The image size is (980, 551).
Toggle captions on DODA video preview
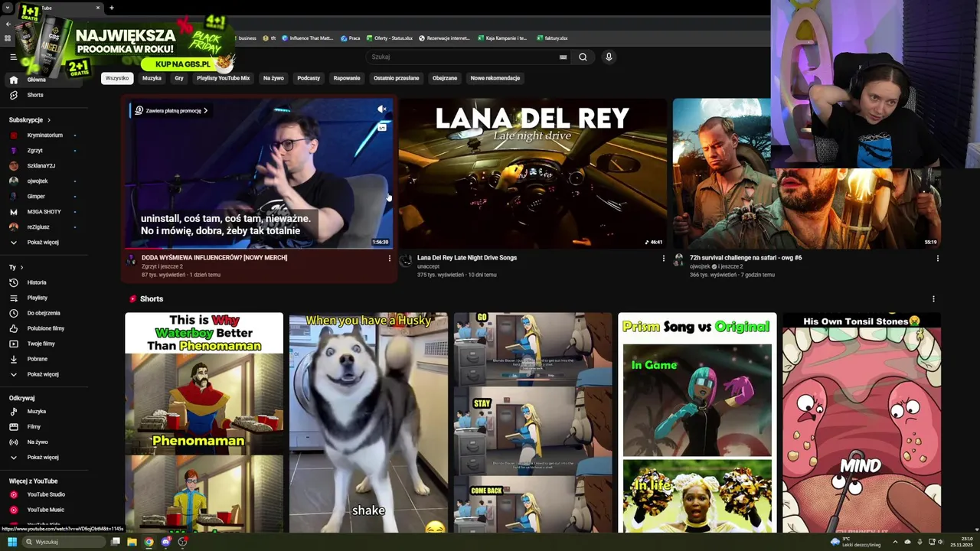point(381,128)
